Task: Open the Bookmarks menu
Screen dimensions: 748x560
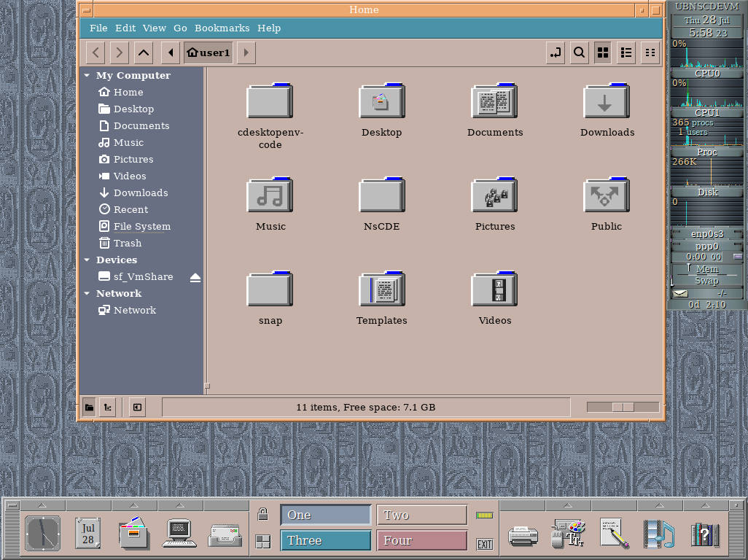Action: [222, 28]
